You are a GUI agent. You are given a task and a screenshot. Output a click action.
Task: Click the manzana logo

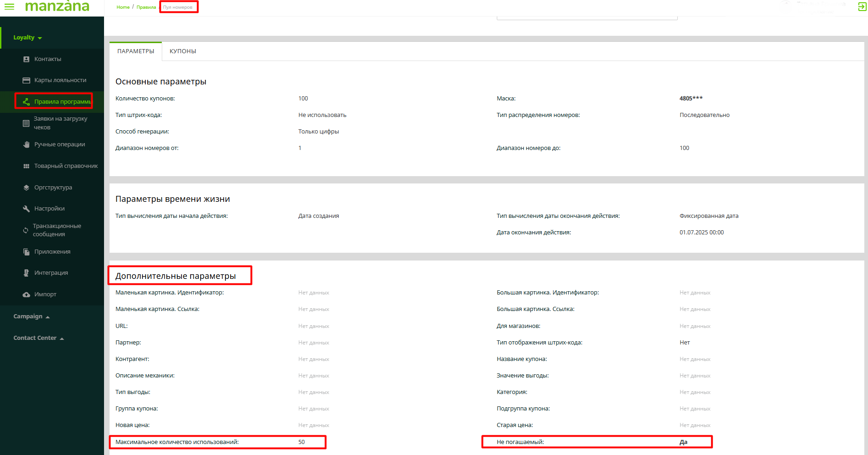[57, 6]
